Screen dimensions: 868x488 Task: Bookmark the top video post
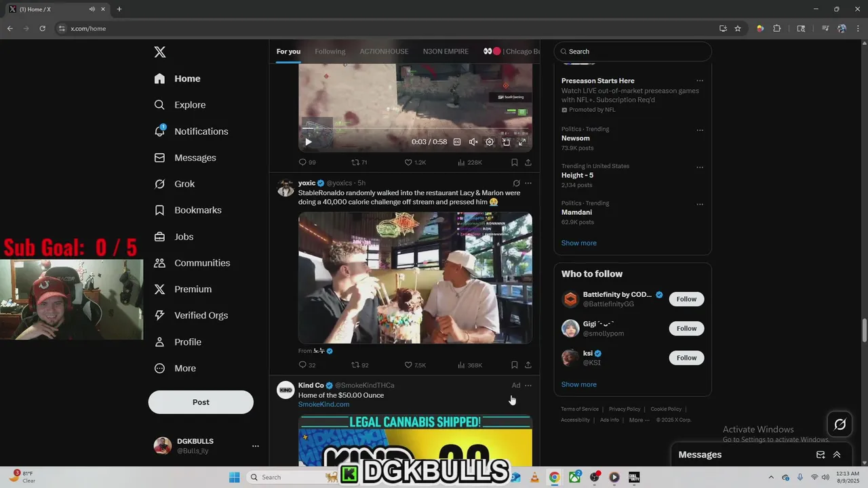click(x=514, y=163)
